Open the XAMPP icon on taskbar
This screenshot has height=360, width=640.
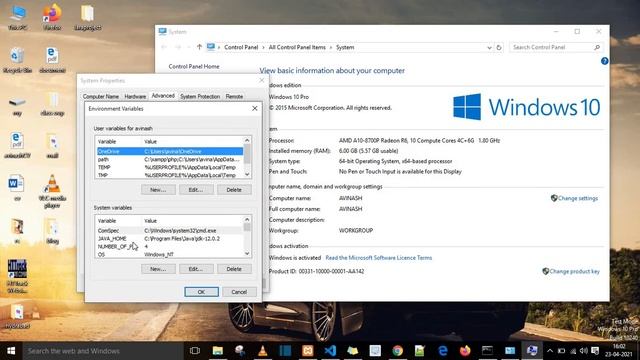click(x=307, y=351)
